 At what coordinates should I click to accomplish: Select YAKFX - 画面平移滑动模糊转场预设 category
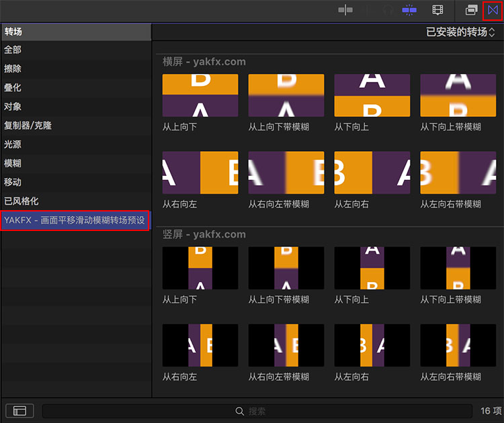pyautogui.click(x=75, y=220)
